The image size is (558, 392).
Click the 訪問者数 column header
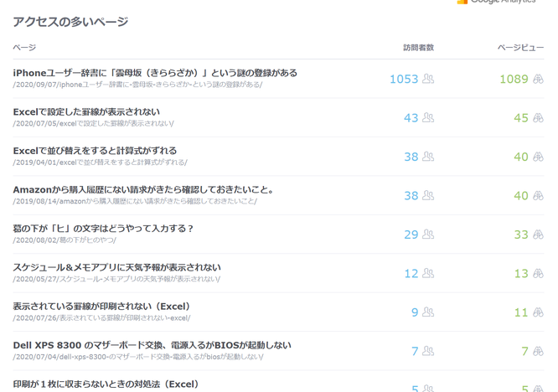419,48
